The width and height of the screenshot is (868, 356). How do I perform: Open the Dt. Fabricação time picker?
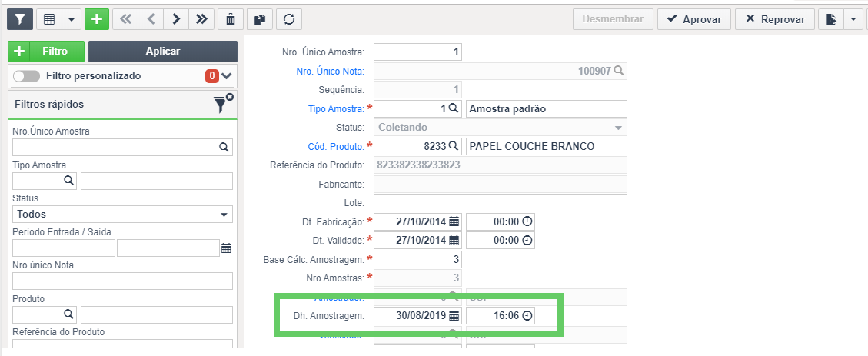pos(527,221)
